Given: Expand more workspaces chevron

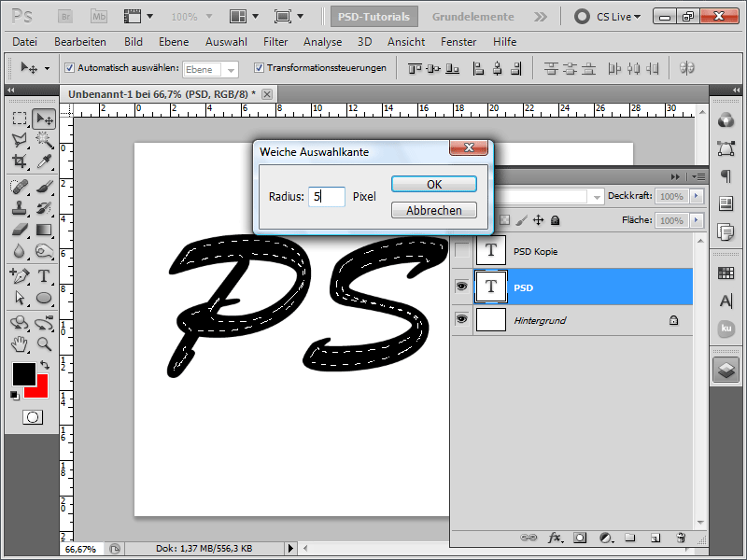Looking at the screenshot, I should pos(541,17).
